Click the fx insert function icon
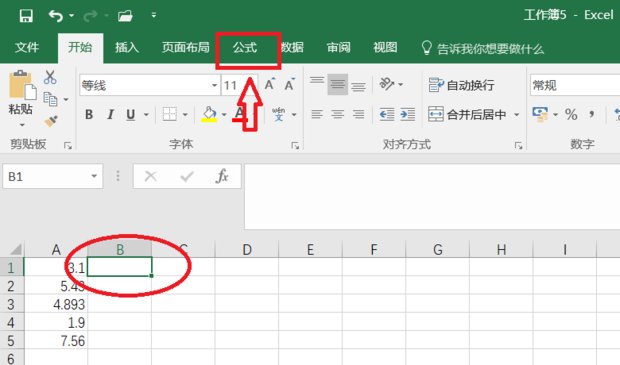This screenshot has width=620, height=365. pos(222,176)
